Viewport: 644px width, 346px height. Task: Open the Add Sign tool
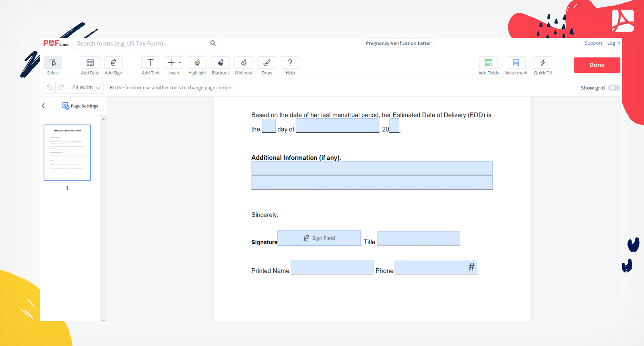pyautogui.click(x=114, y=66)
